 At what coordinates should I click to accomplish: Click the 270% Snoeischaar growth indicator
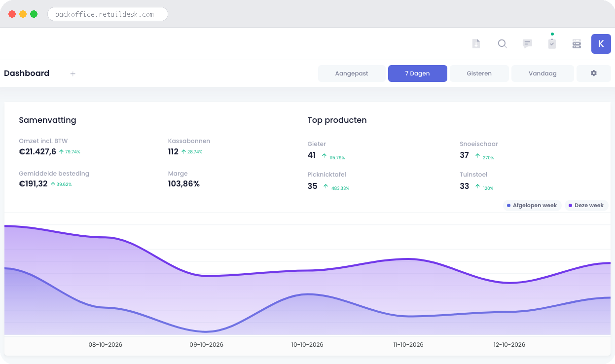coord(484,157)
